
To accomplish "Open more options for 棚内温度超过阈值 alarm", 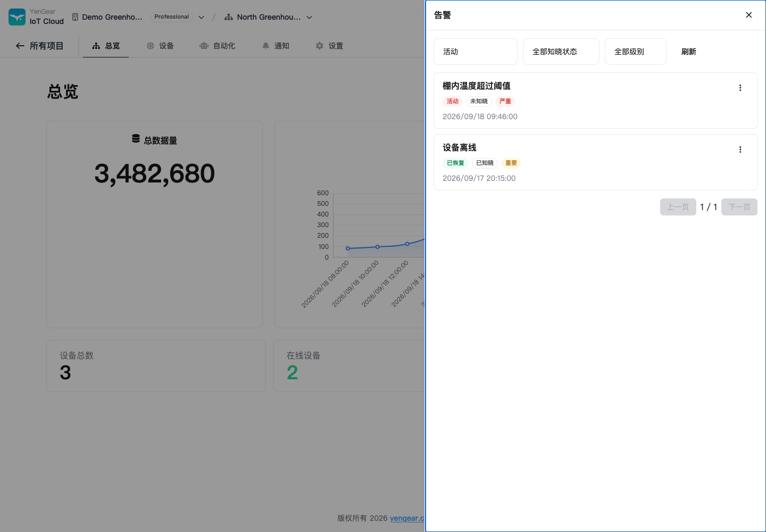I will click(740, 88).
